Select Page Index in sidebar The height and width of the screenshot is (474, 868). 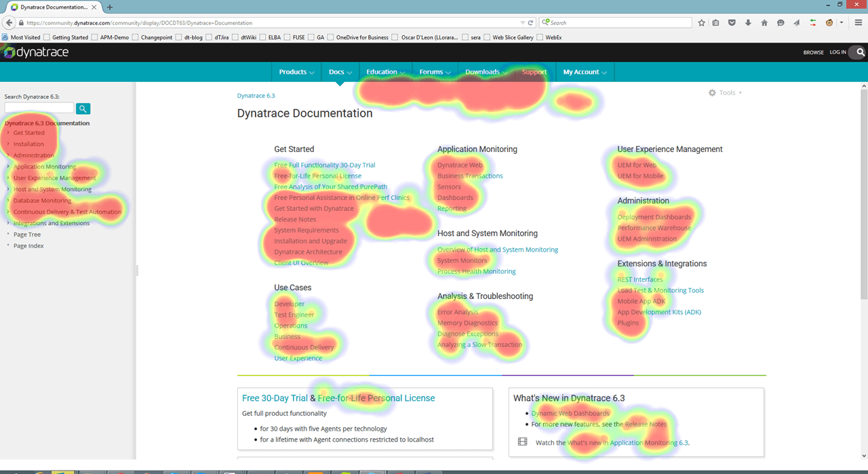[28, 245]
